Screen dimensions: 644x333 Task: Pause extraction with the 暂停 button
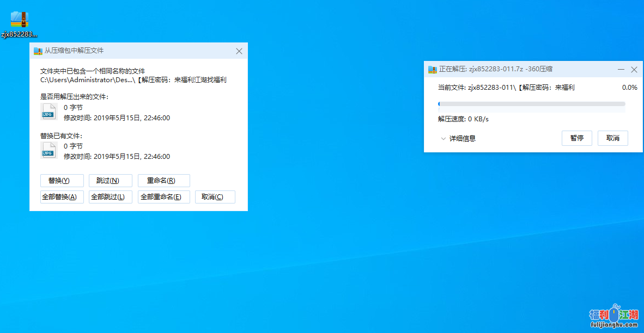[x=576, y=138]
